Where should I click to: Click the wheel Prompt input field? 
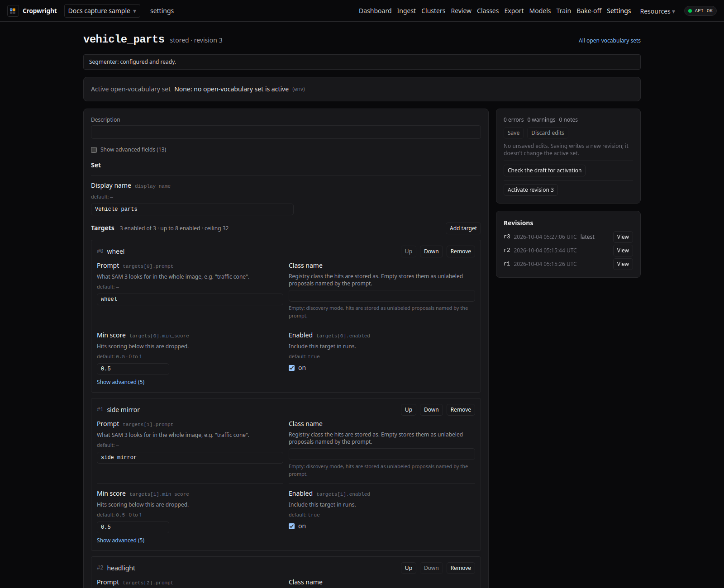coord(190,299)
